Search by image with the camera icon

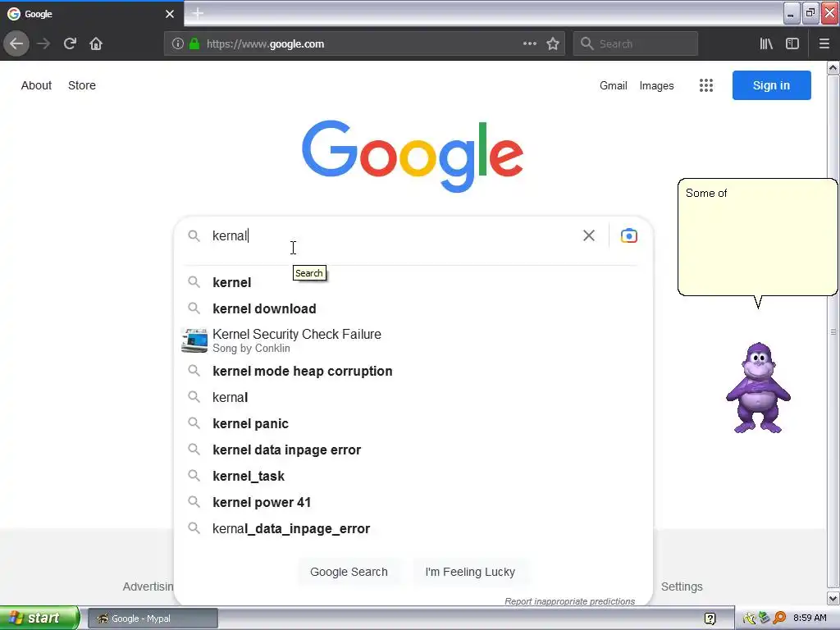629,235
